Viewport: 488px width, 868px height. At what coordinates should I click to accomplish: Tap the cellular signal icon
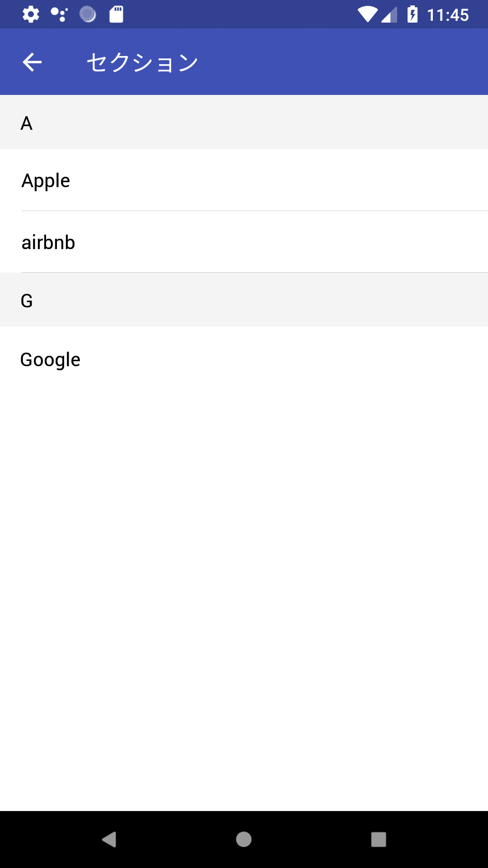(389, 14)
